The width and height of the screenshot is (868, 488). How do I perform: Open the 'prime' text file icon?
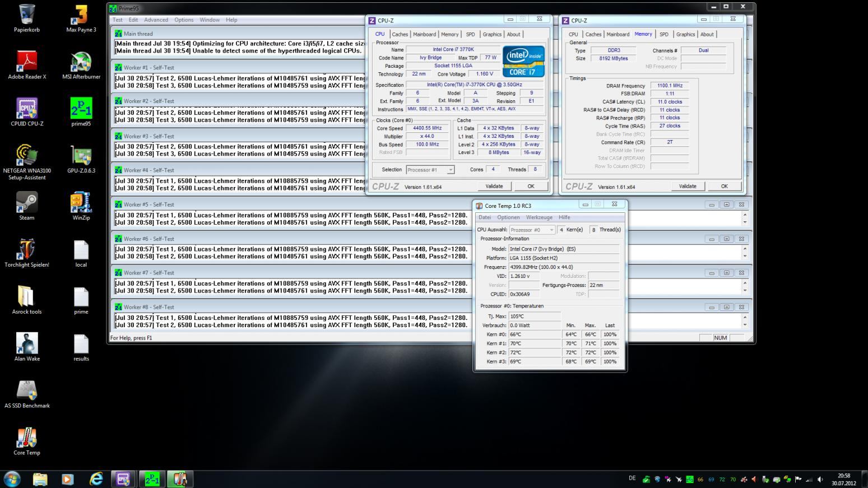point(81,300)
